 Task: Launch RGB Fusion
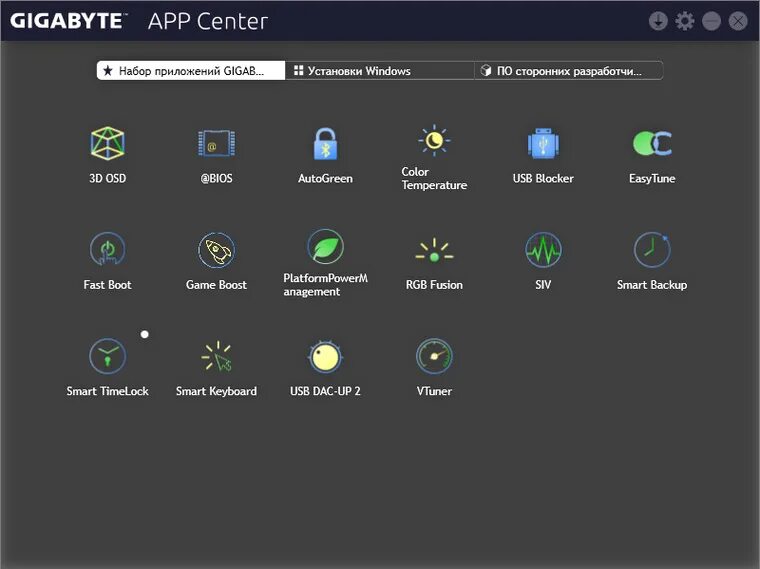tap(434, 250)
